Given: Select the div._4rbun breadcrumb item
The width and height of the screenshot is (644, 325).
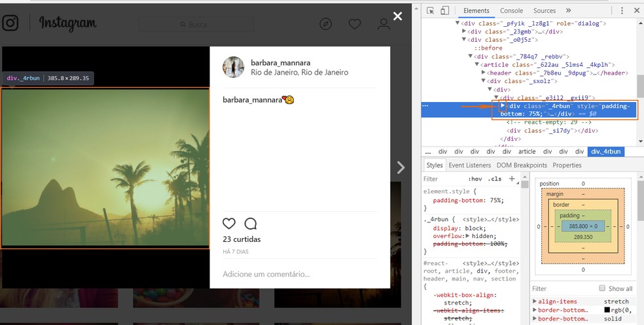Looking at the screenshot, I should point(606,152).
